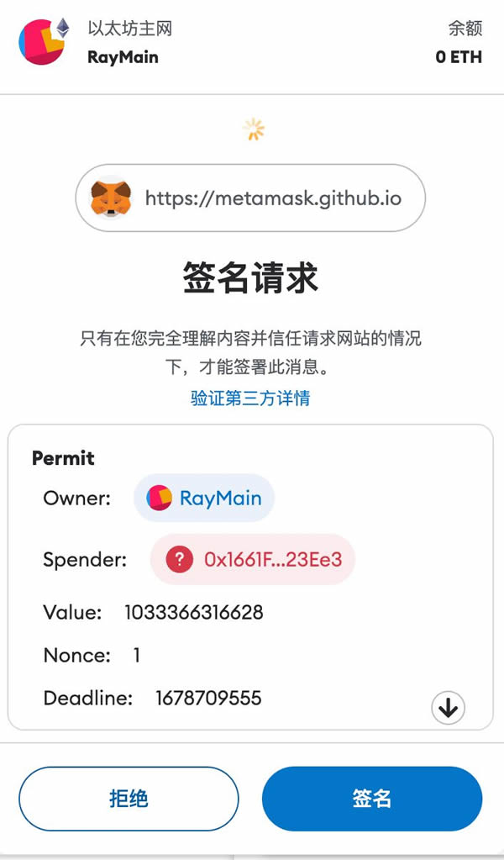Viewport: 504px width, 860px height.
Task: Click the Permit heading
Action: (63, 458)
